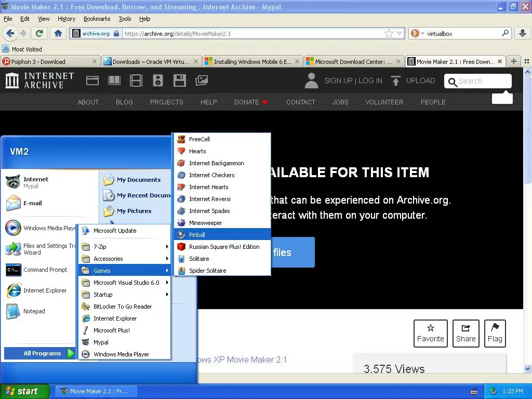Click the search magnifier in browser search box
Viewport: 532px width, 399px height.
tap(505, 33)
